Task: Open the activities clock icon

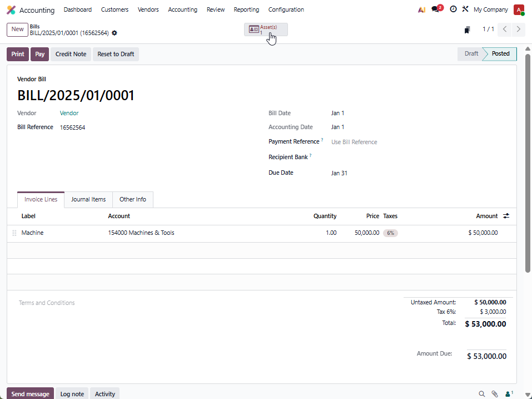Action: tap(453, 9)
